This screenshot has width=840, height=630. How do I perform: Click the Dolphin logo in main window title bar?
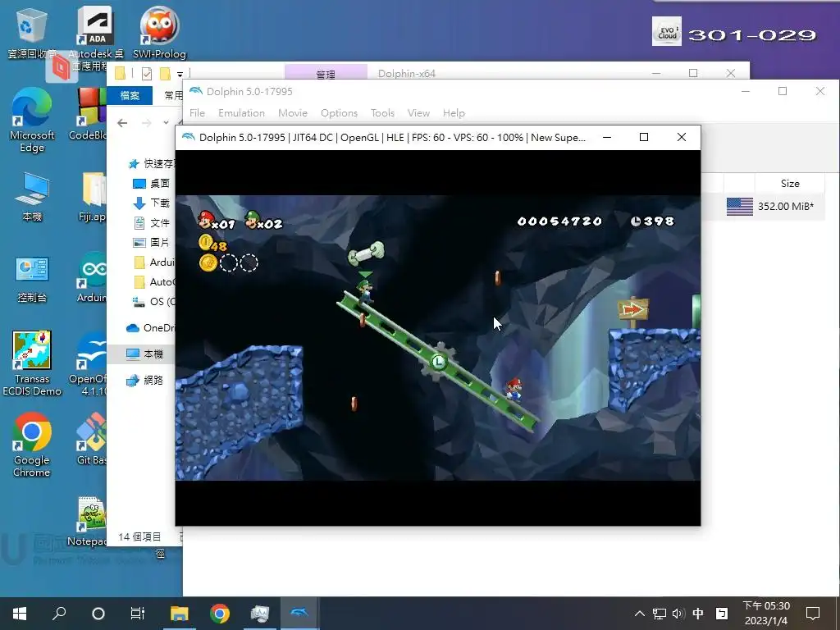[x=196, y=91]
